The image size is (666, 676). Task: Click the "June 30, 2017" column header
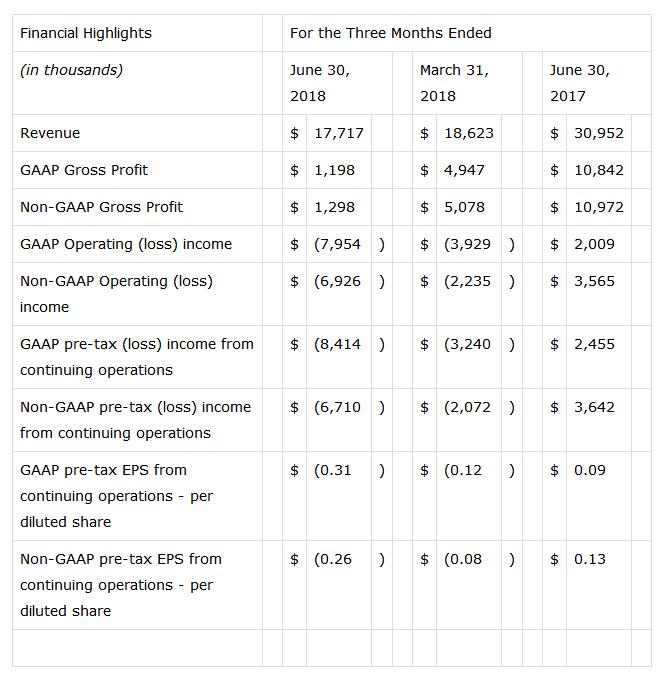(579, 83)
